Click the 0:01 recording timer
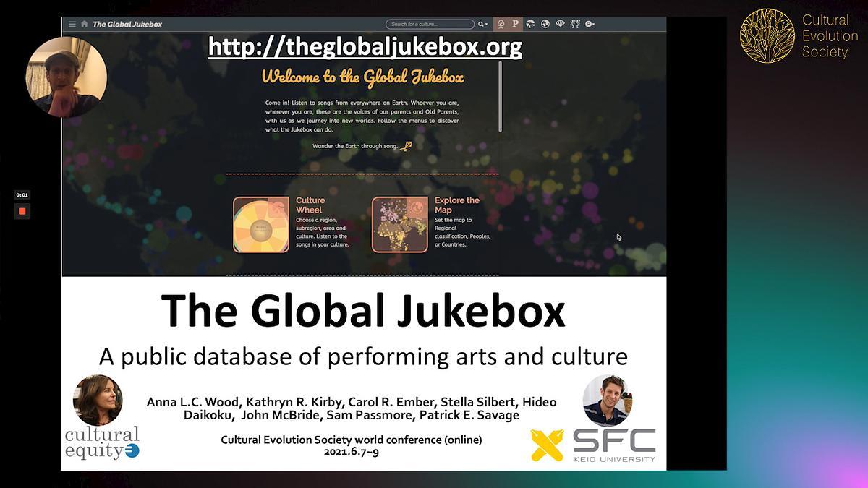Viewport: 868px width, 488px height. click(22, 194)
